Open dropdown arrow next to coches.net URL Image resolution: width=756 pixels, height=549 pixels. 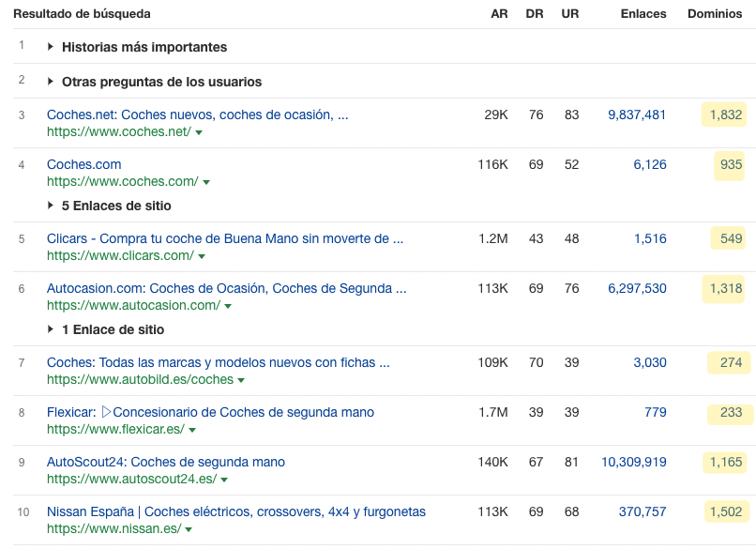(199, 132)
